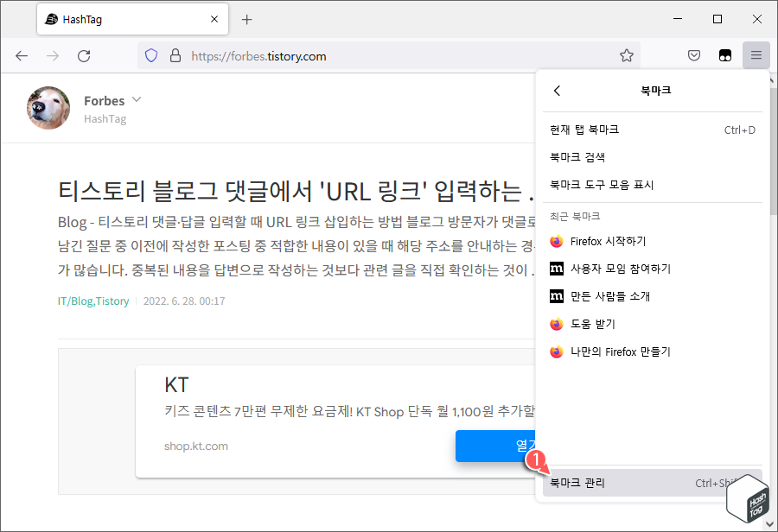Click the back chevron in bookmark panel
Viewport: 778px width, 532px height.
coord(557,90)
